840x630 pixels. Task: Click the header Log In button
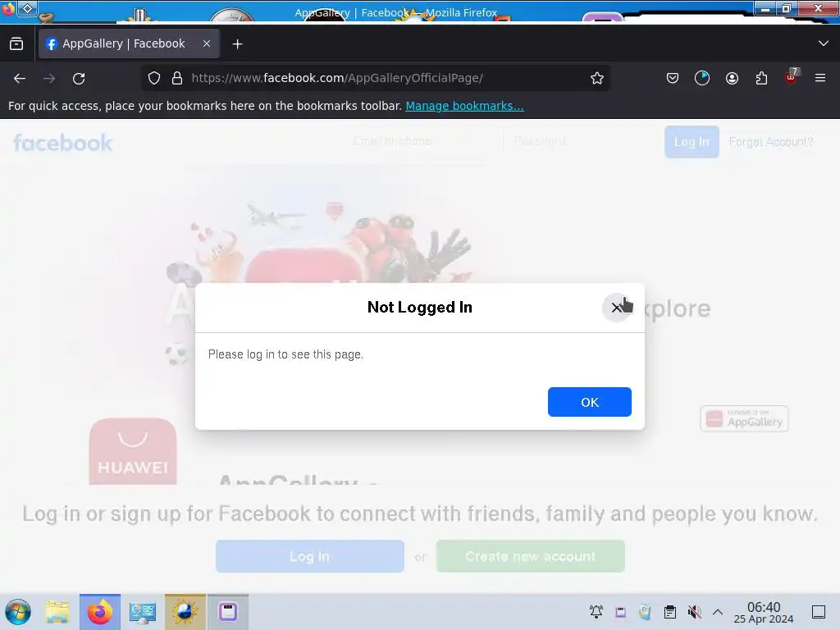tap(692, 142)
